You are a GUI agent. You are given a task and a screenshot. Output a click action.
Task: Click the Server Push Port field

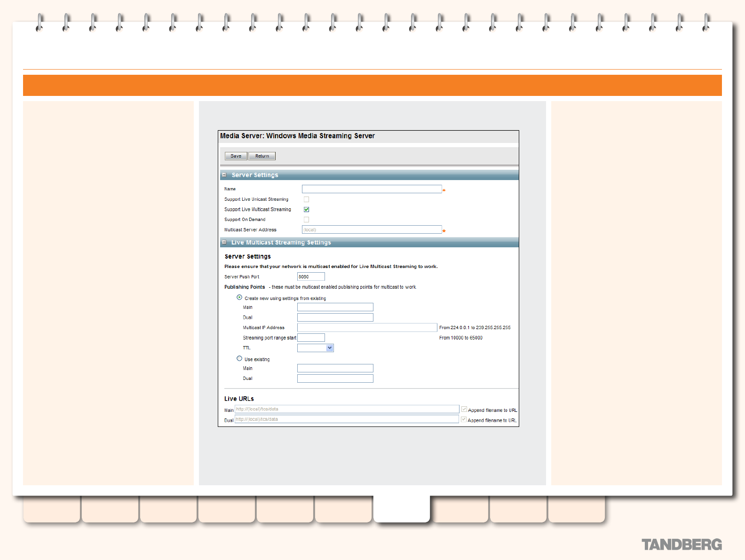coord(311,276)
